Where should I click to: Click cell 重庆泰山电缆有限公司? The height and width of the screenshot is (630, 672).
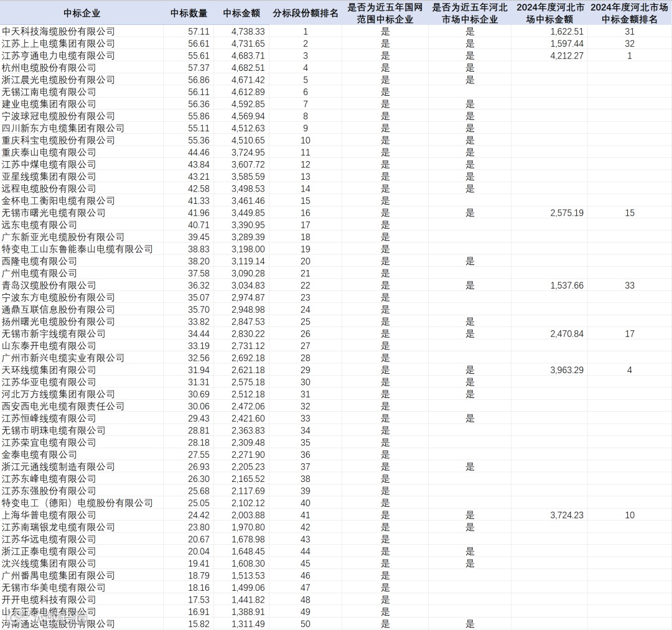pyautogui.click(x=49, y=152)
